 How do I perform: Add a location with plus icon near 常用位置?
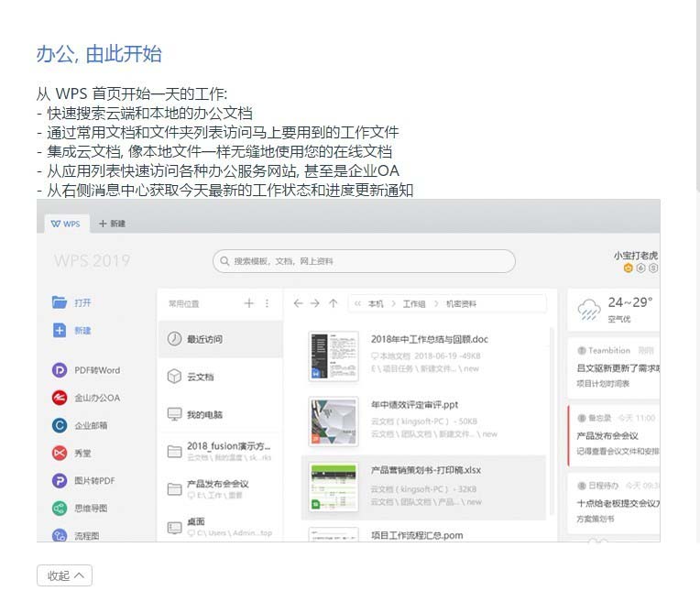[x=248, y=303]
